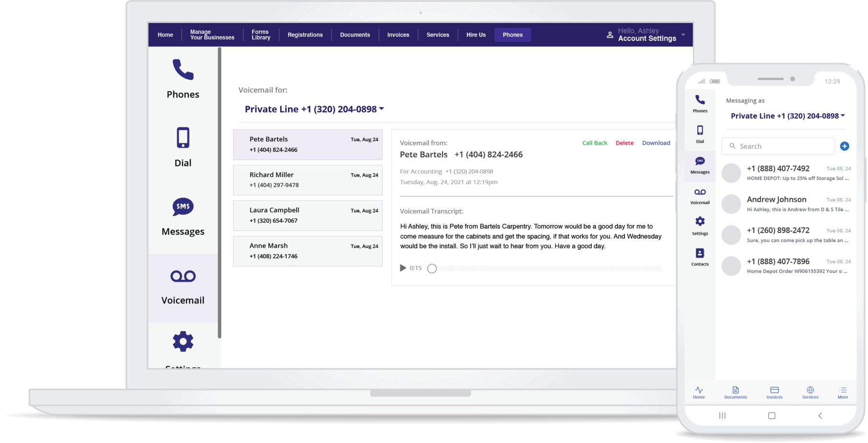
Task: Click avatar beside +1 (888) 407-7492
Action: click(731, 173)
